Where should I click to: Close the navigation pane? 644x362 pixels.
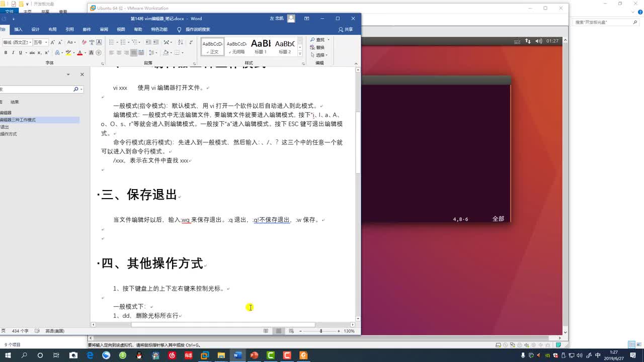[x=82, y=74]
